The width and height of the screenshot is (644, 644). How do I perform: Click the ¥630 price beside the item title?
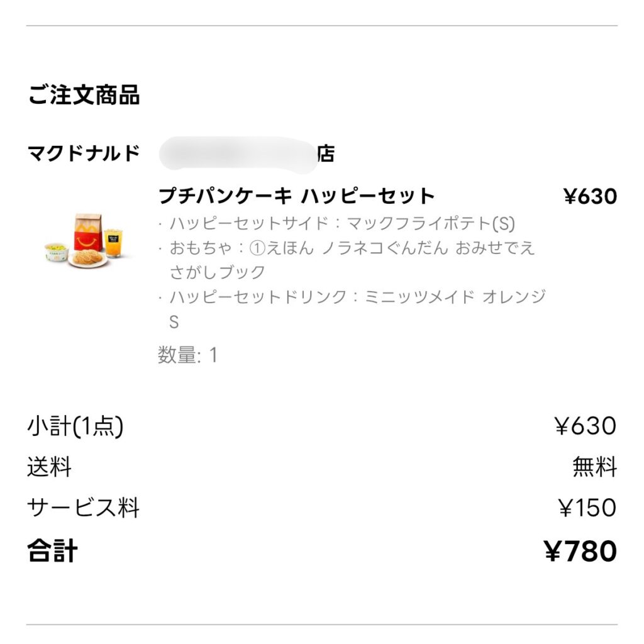click(590, 197)
